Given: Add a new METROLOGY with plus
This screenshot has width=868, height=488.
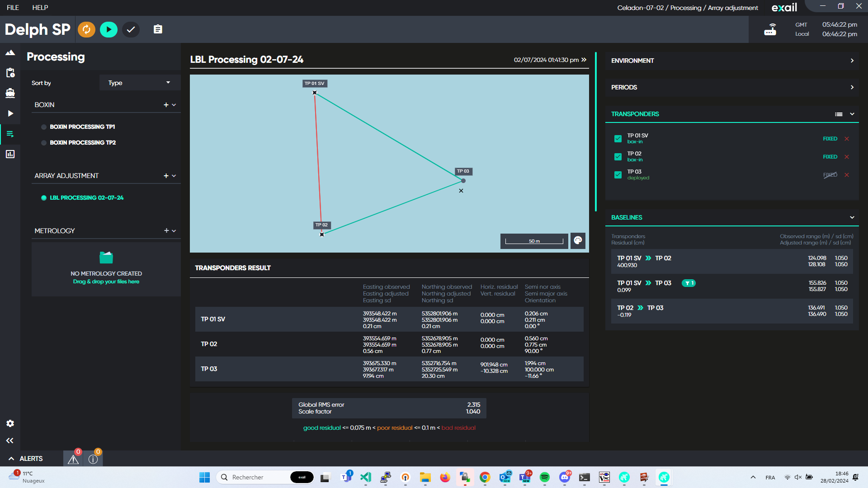Looking at the screenshot, I should [166, 231].
